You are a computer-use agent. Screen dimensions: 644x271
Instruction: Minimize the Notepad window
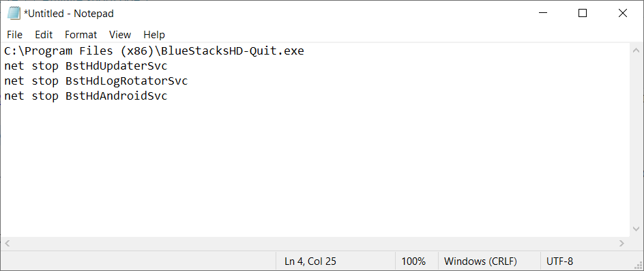click(x=542, y=13)
